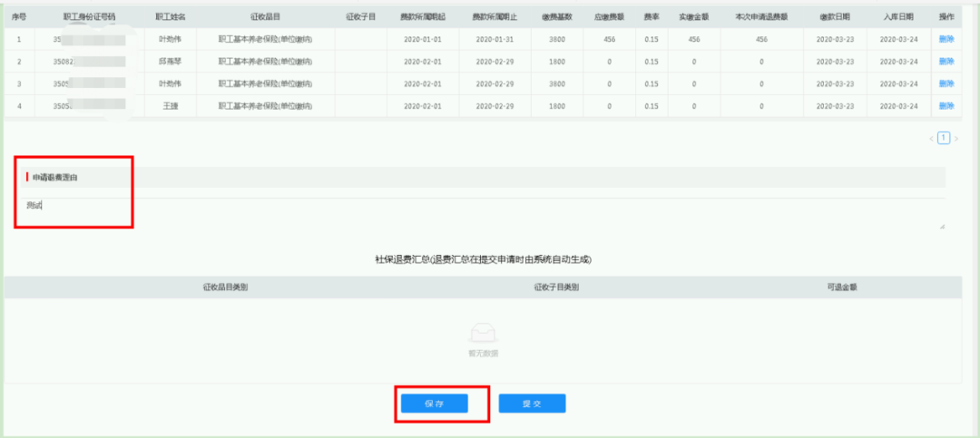
Task: Click the 提交 button
Action: (532, 404)
